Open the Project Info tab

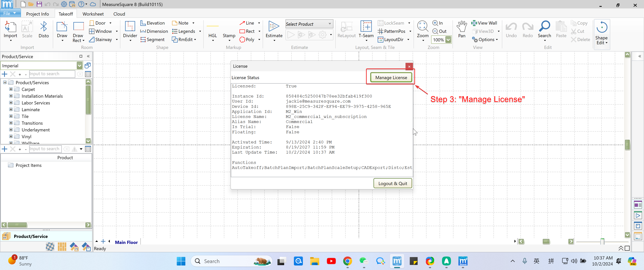[37, 14]
